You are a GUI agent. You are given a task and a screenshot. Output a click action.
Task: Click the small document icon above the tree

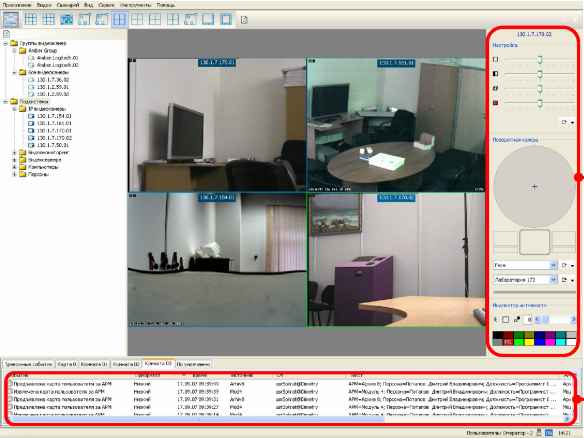point(6,34)
